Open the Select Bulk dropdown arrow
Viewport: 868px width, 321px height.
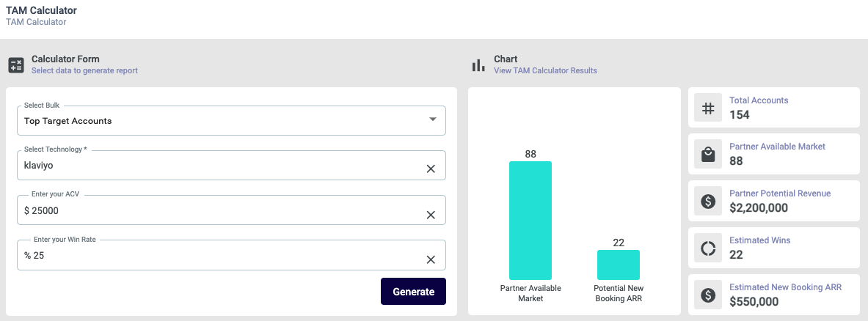tap(432, 119)
